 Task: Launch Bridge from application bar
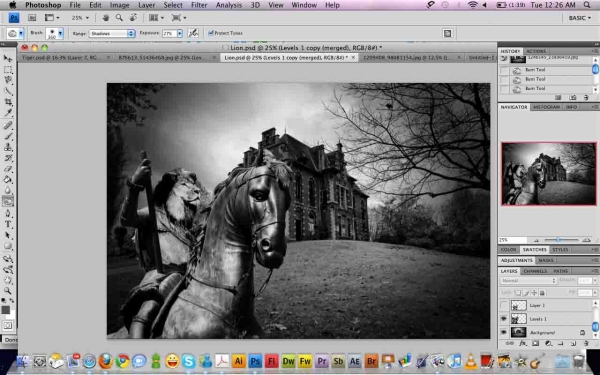32,18
